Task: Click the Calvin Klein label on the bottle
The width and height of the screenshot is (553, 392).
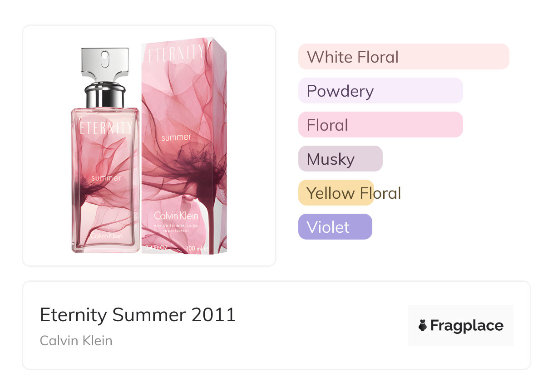Action: 106,236
